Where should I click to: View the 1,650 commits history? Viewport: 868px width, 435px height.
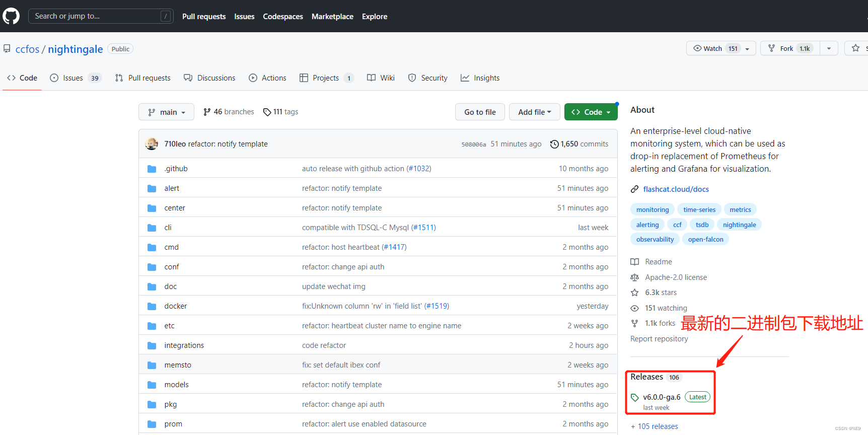[x=580, y=144]
